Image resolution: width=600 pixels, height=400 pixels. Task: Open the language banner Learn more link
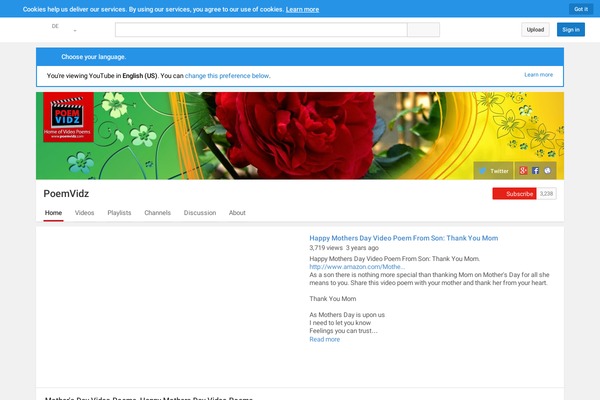(x=538, y=75)
